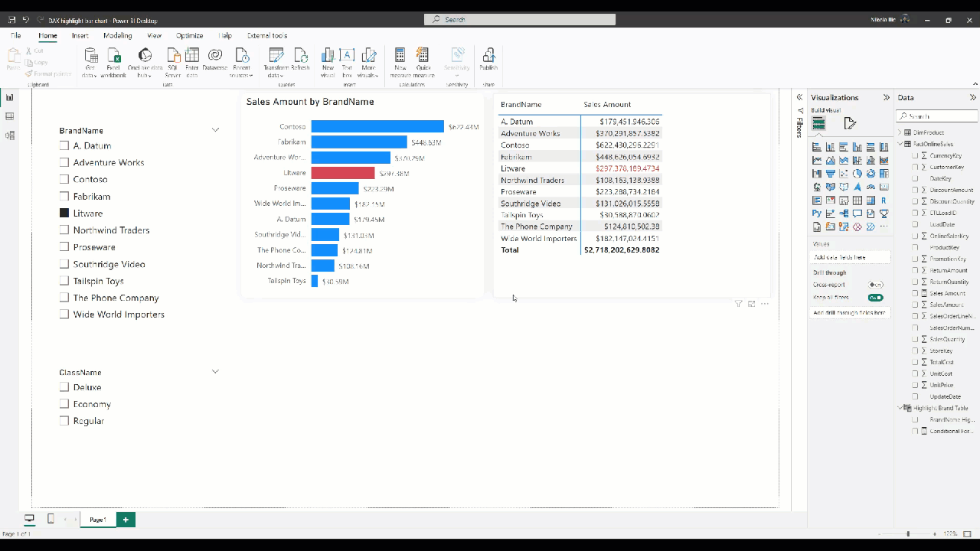Switch to Table view in left sidebar

coord(10,116)
